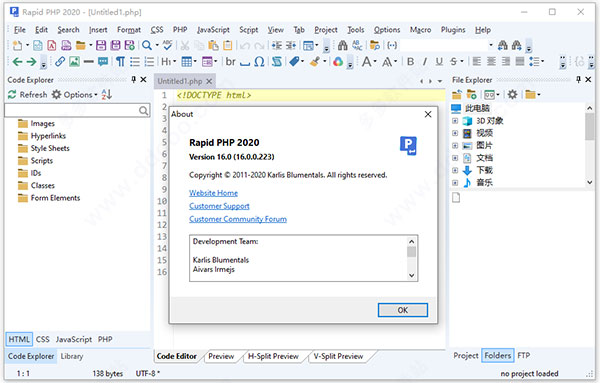Click the magnifier Search icon

click(147, 46)
